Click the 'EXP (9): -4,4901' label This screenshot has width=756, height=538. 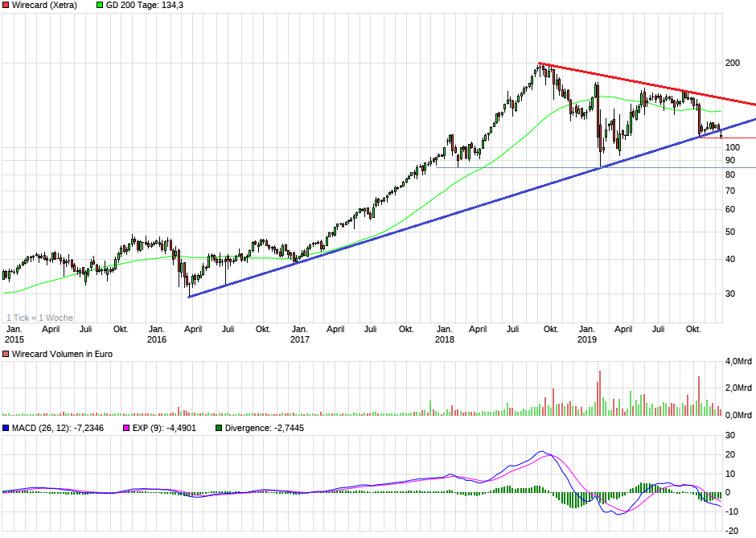tap(164, 428)
